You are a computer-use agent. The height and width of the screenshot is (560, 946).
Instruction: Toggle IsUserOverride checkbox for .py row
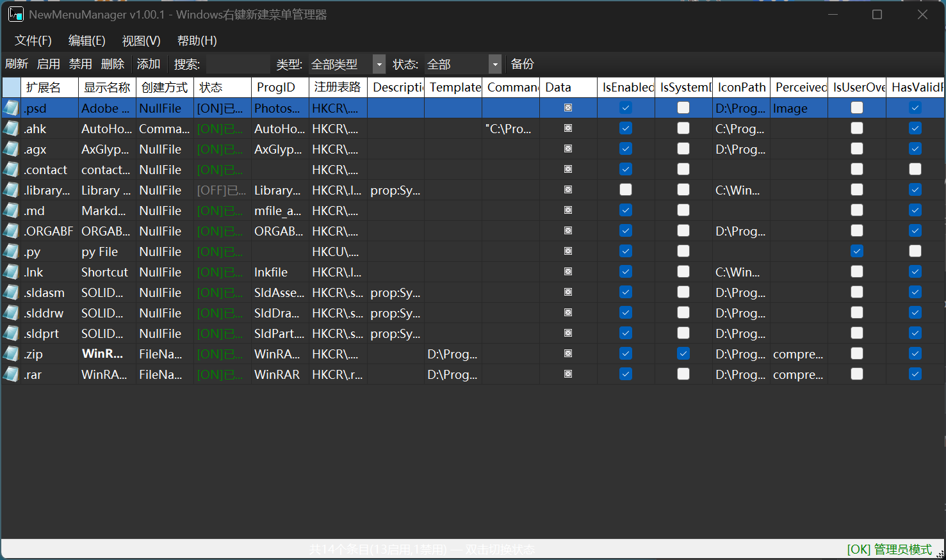click(857, 252)
